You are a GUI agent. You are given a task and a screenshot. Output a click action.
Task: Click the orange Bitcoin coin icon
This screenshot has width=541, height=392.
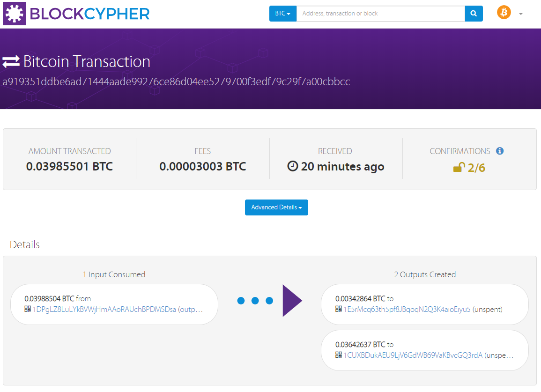tap(504, 13)
